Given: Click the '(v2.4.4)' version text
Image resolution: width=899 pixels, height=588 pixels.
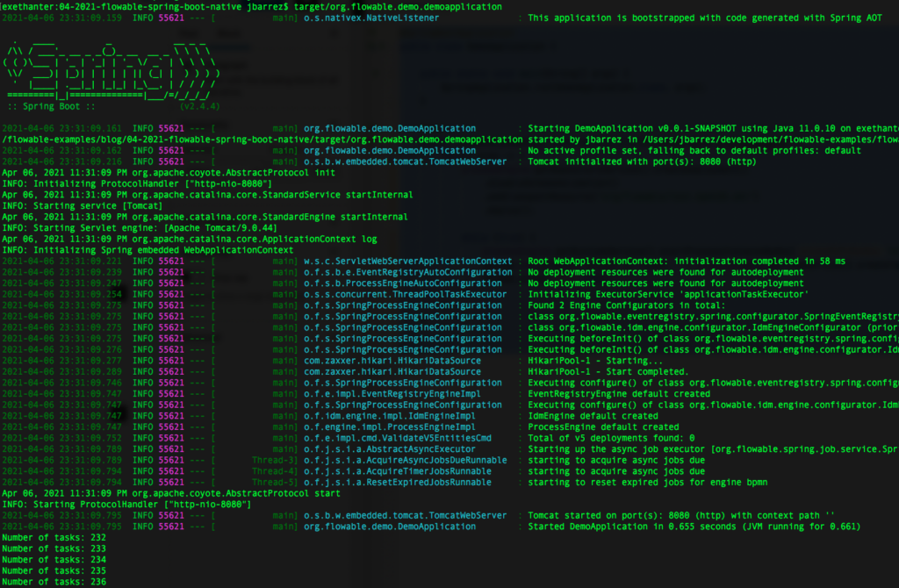Looking at the screenshot, I should pyautogui.click(x=199, y=106).
